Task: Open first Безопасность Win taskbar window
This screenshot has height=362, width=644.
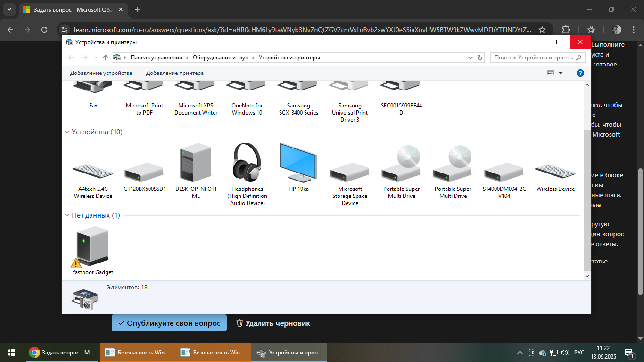Action: (x=137, y=353)
